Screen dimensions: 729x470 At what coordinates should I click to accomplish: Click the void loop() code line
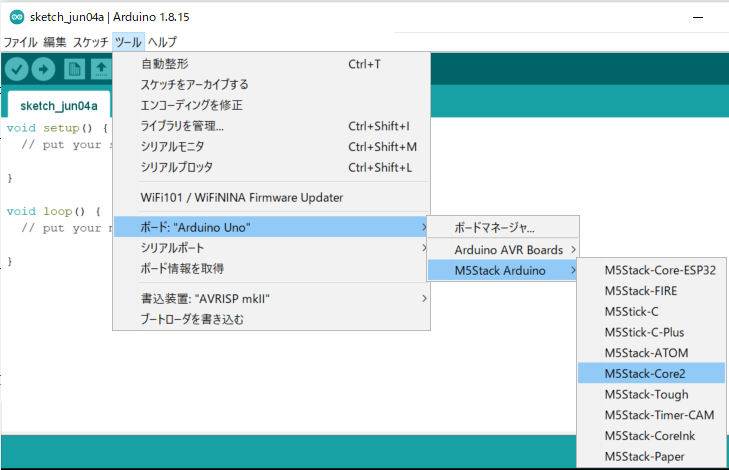point(54,211)
